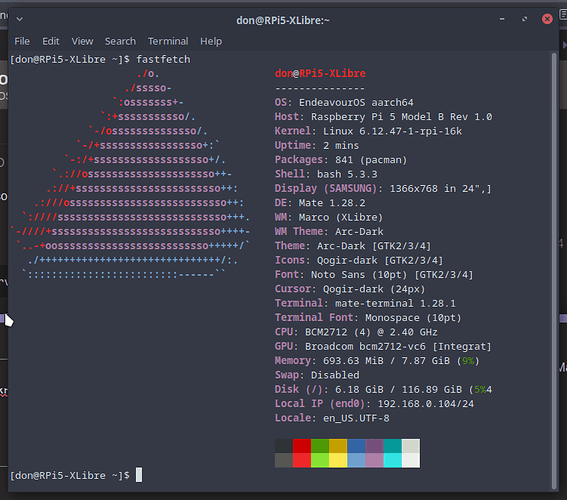567x500 pixels.
Task: Click the dark green color swatch in top row
Action: 320,446
